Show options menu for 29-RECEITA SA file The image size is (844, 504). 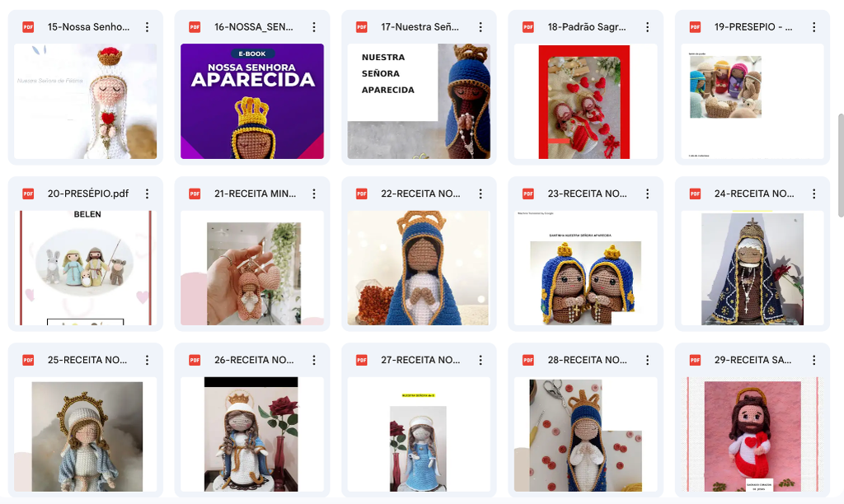click(814, 360)
